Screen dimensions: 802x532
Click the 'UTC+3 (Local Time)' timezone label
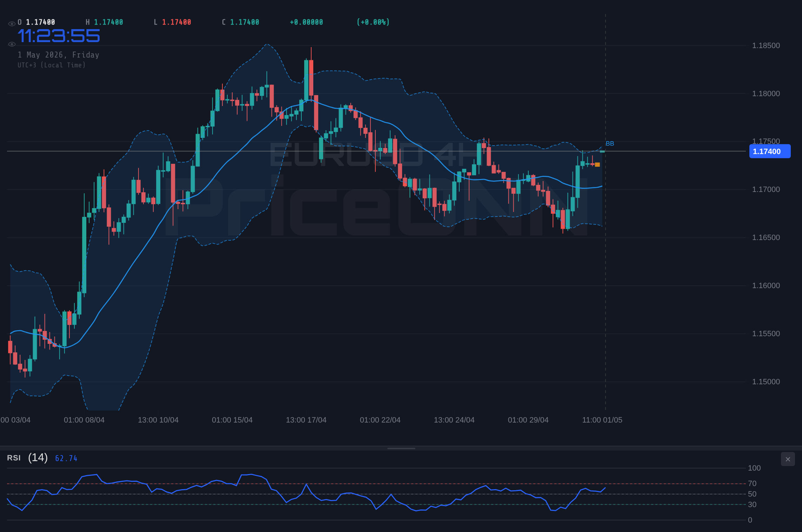(52, 65)
